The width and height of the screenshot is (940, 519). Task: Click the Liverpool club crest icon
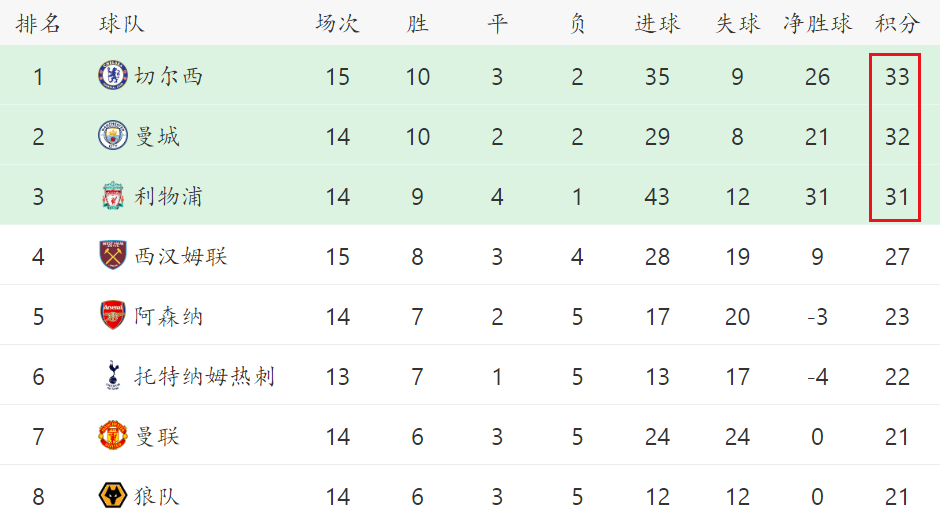113,195
